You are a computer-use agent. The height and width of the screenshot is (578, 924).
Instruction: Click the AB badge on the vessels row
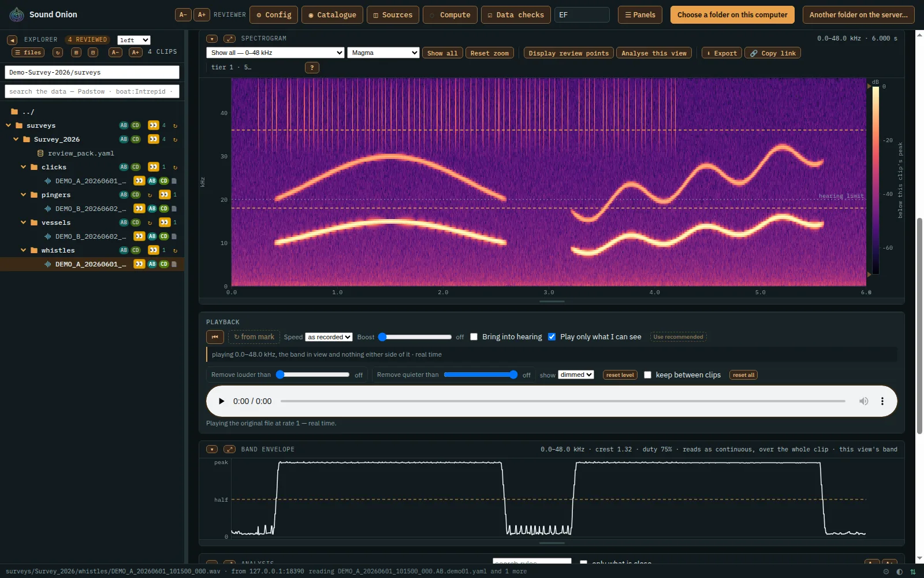pyautogui.click(x=124, y=223)
